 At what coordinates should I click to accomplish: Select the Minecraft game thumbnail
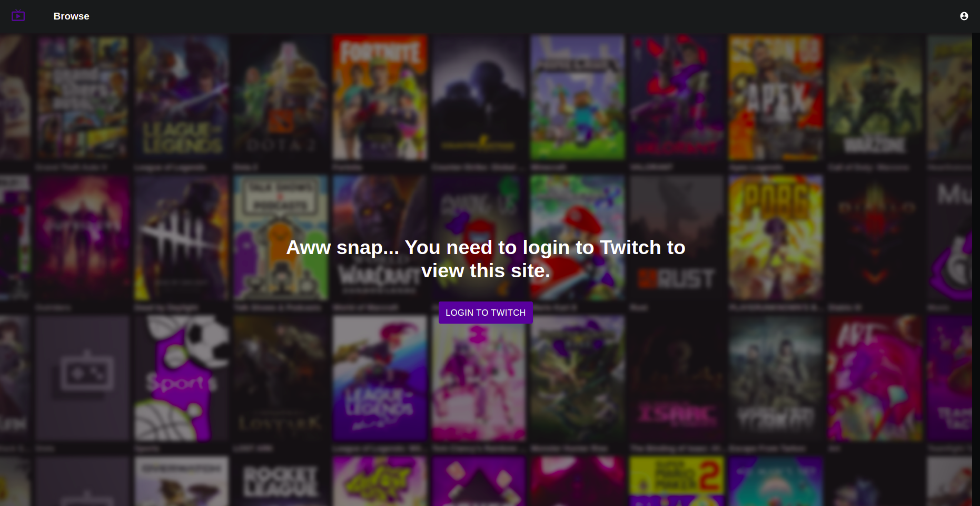(x=577, y=98)
